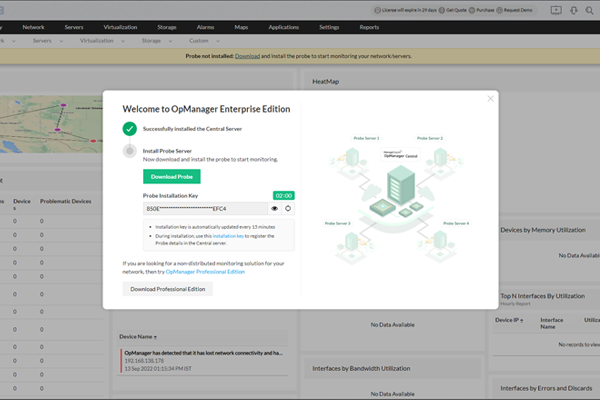Sort by Device Name column
Image resolution: width=600 pixels, height=400 pixels.
(x=138, y=336)
